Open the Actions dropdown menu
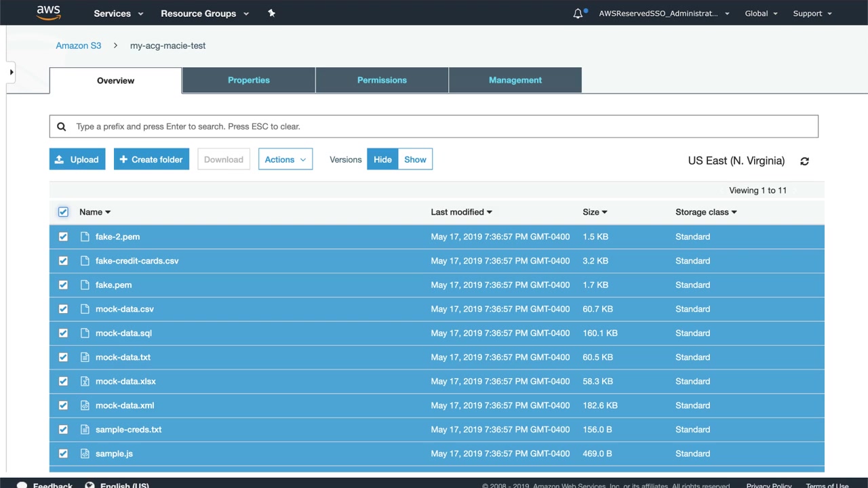This screenshot has height=488, width=868. [x=285, y=159]
